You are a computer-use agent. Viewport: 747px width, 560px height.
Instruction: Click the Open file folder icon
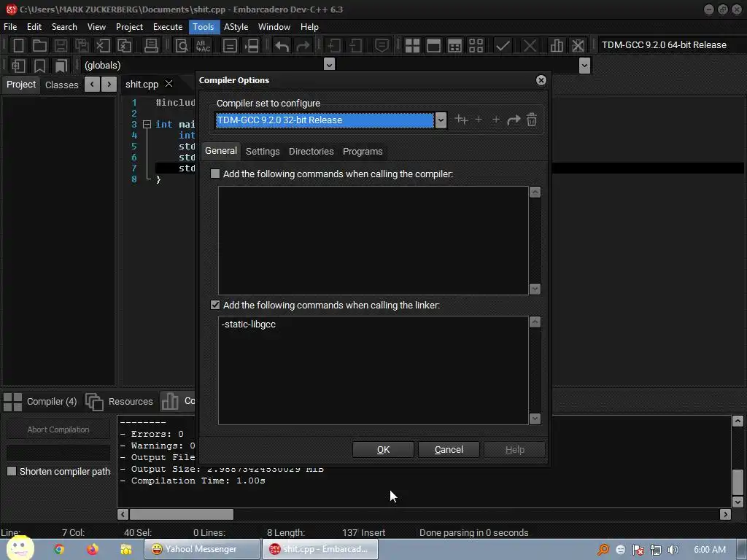[x=39, y=46]
